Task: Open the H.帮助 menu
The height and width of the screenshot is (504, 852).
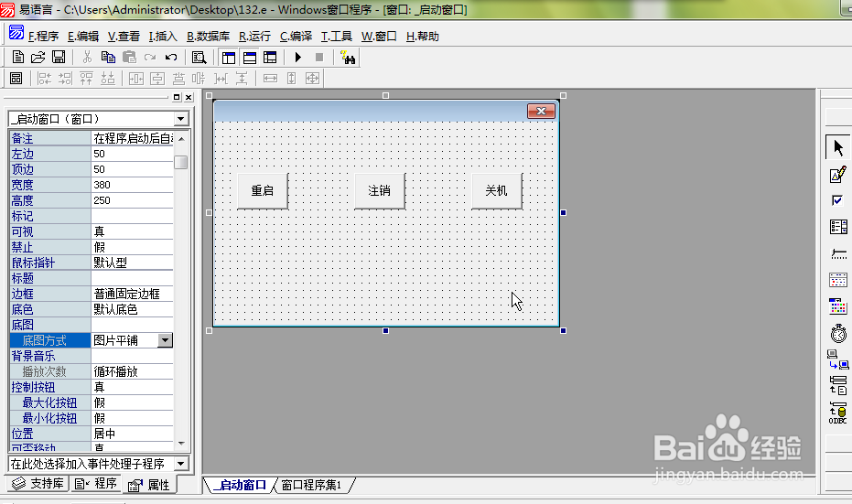Action: coord(422,37)
